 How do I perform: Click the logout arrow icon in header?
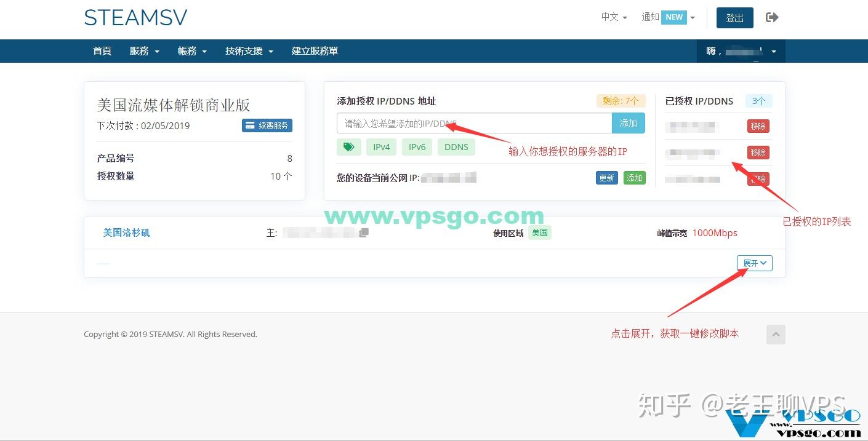[772, 17]
